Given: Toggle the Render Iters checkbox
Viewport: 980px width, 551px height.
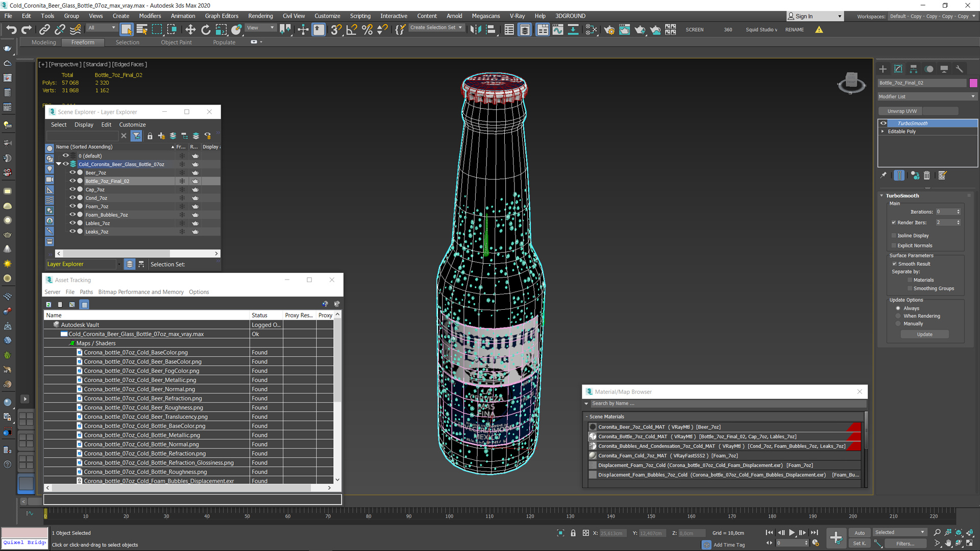Looking at the screenshot, I should point(894,222).
